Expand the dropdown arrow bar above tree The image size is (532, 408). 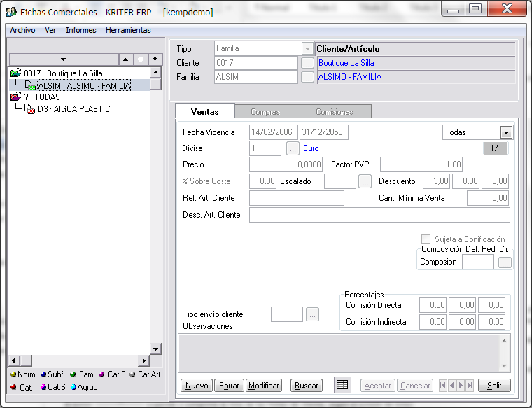click(63, 59)
